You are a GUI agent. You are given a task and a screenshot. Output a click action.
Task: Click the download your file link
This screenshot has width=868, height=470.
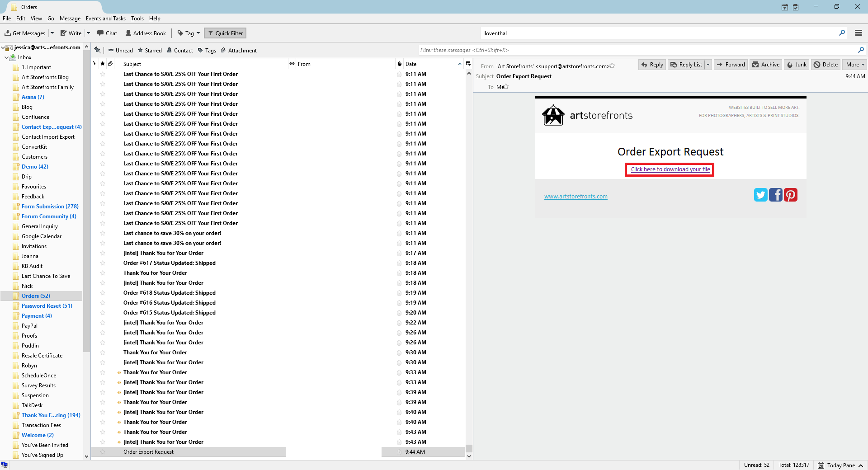pyautogui.click(x=670, y=169)
